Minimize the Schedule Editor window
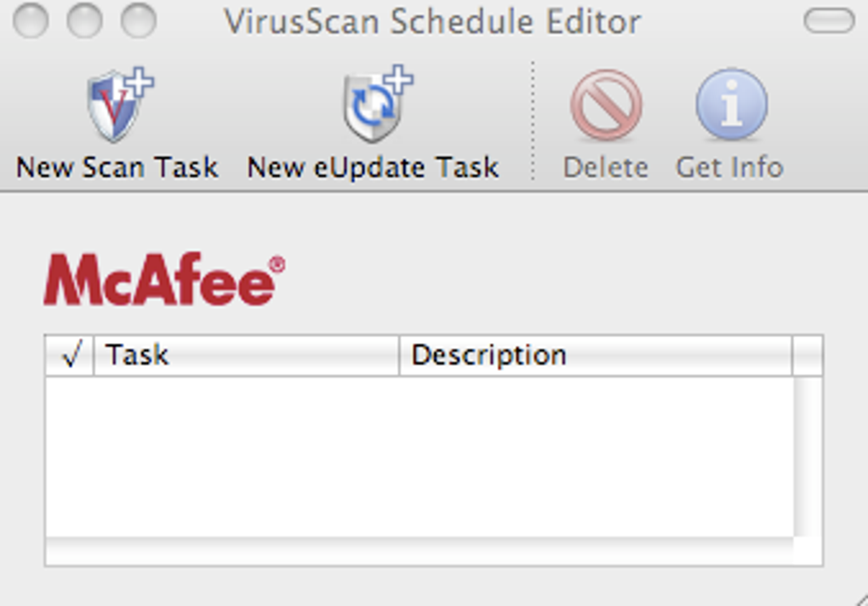 point(84,21)
